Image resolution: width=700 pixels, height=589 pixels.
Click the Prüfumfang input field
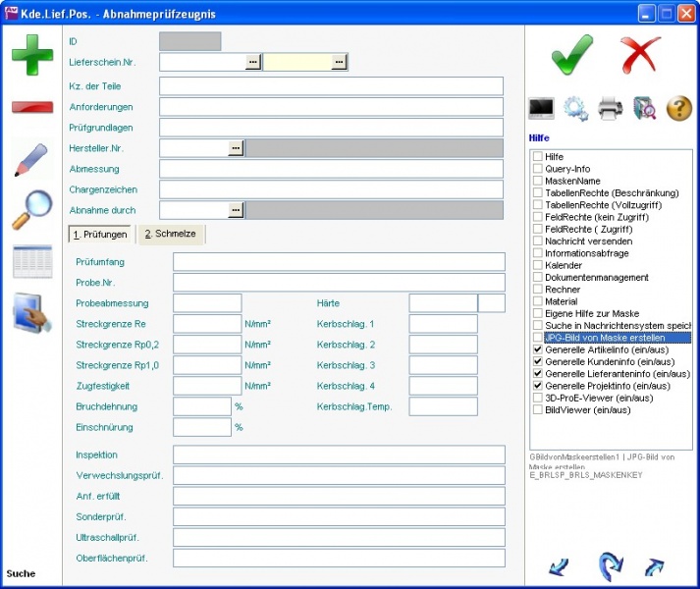(x=339, y=262)
